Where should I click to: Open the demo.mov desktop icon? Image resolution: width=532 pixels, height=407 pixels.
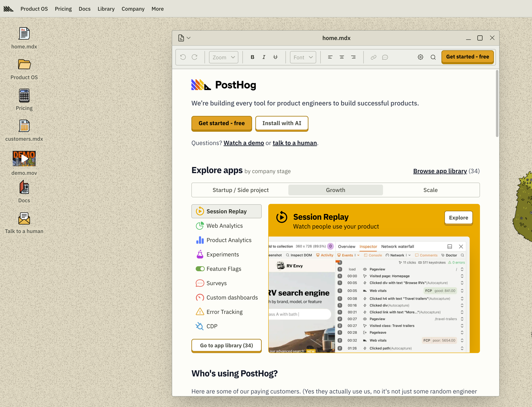[24, 159]
